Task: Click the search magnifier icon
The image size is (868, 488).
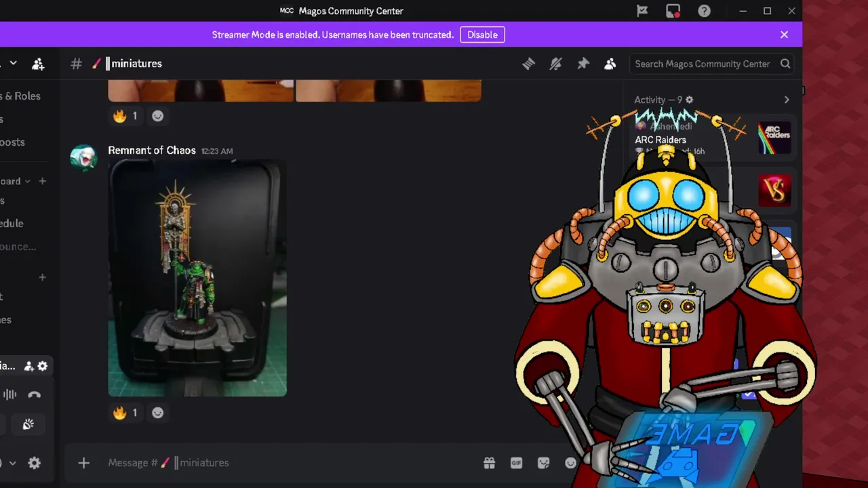Action: 785,64
